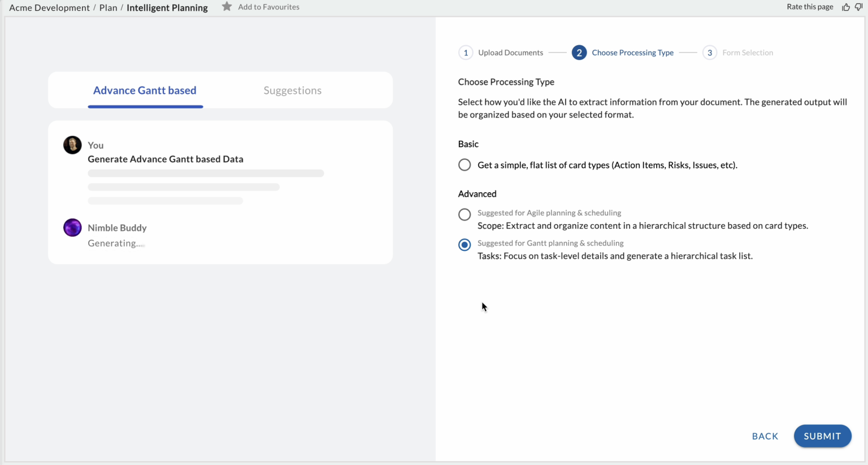
Task: Go to step 1 Upload Documents
Action: click(x=501, y=53)
